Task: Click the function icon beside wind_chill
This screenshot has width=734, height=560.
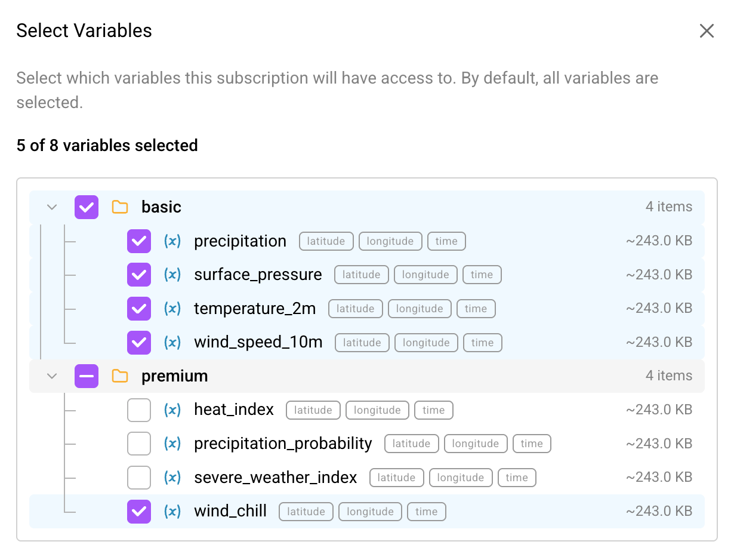Action: [172, 512]
